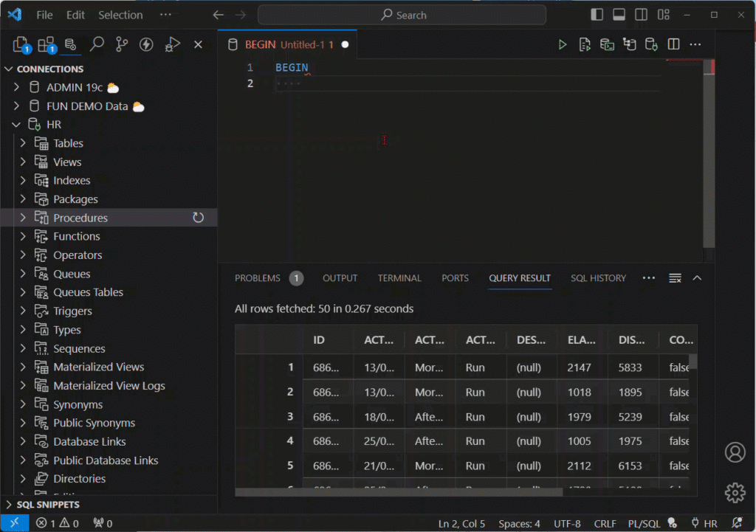
Task: Click the title bar Search field
Action: pos(402,15)
